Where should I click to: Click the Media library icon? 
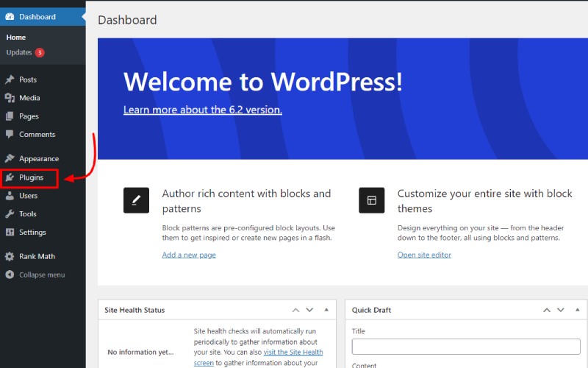(x=10, y=98)
